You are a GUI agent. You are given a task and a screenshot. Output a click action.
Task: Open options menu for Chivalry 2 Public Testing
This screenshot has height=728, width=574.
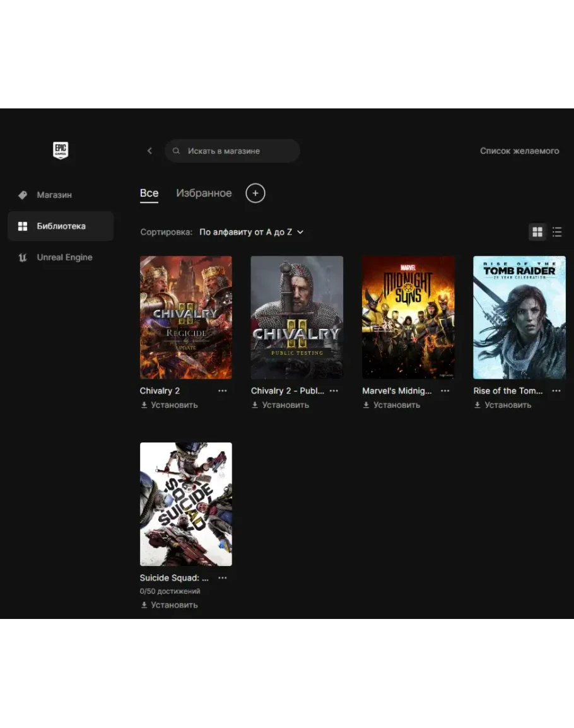(334, 391)
